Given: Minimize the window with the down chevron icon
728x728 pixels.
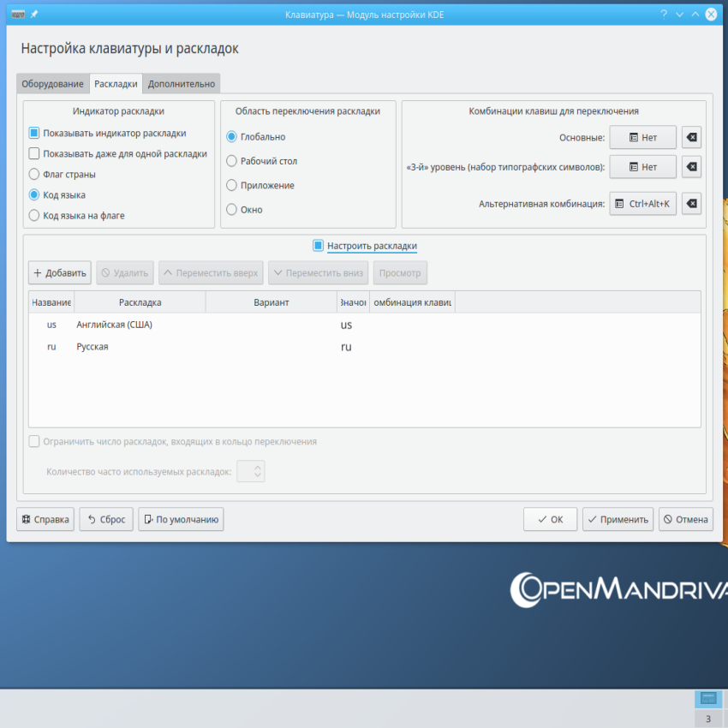Looking at the screenshot, I should pos(680,15).
